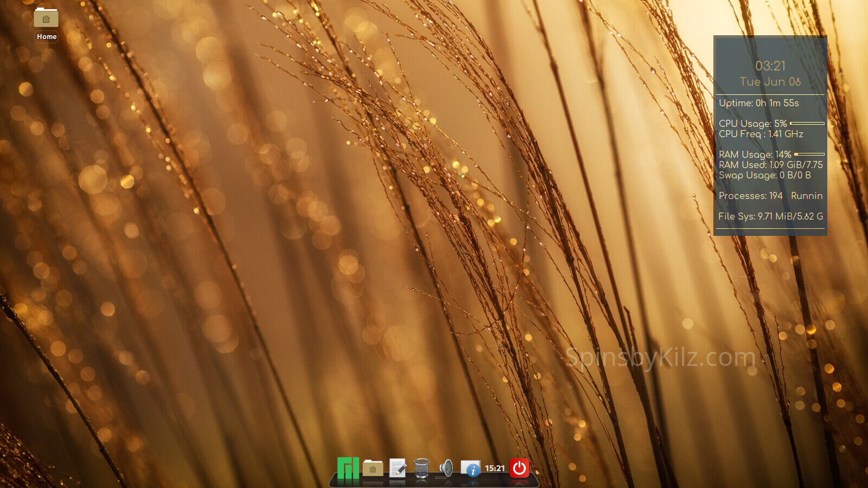The width and height of the screenshot is (868, 488).
Task: Open the home folder from the dock
Action: click(373, 468)
